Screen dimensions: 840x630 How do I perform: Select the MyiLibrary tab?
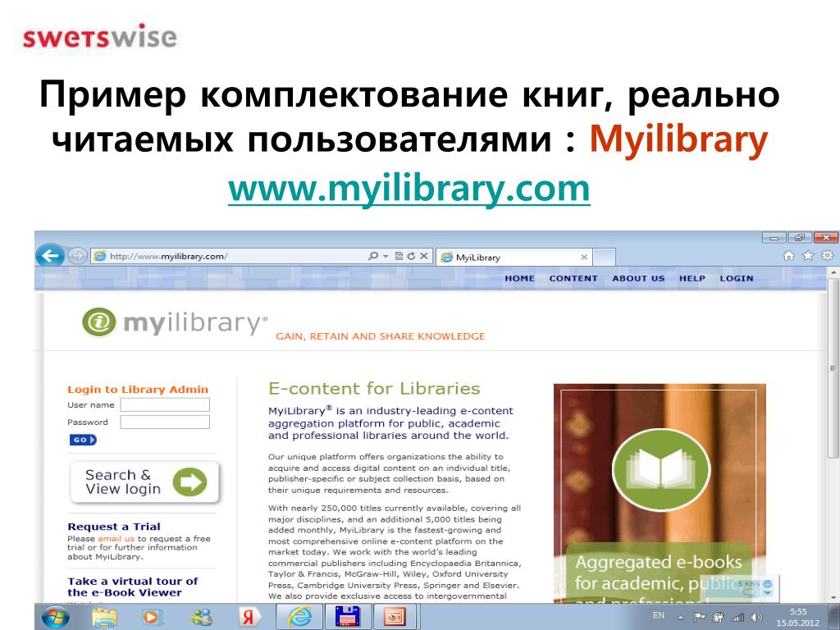(x=514, y=257)
